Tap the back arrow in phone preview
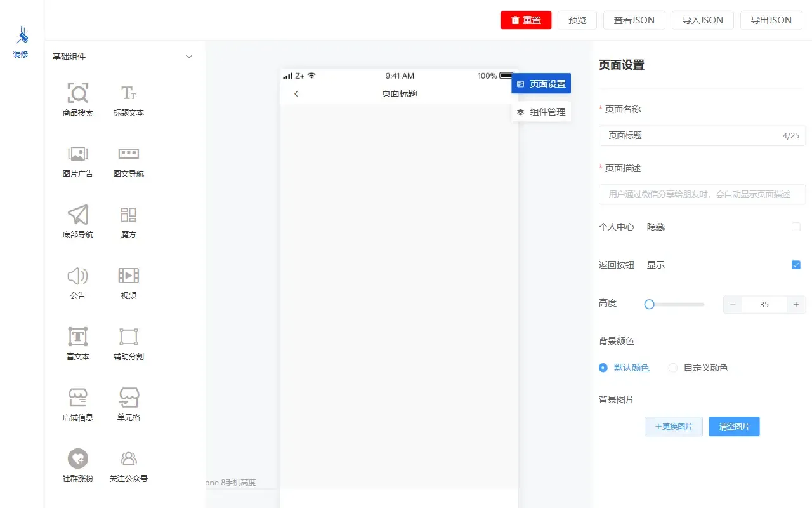This screenshot has width=812, height=508. 296,94
